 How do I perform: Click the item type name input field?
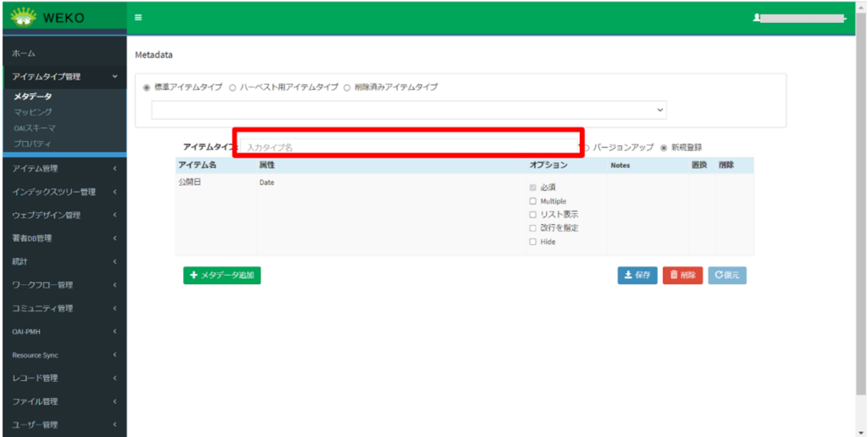click(x=407, y=147)
